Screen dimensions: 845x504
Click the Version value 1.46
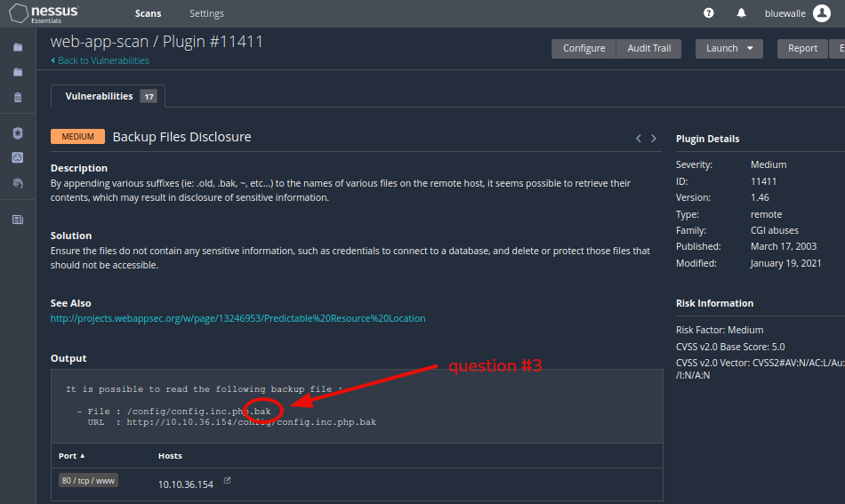(x=760, y=197)
